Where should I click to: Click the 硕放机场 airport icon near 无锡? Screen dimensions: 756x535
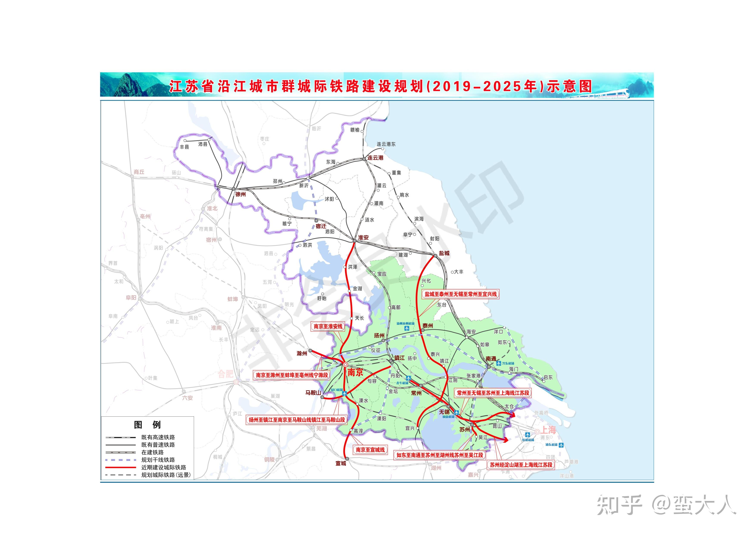click(456, 413)
